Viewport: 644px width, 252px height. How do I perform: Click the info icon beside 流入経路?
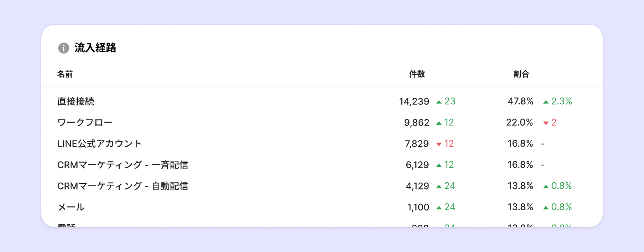click(x=64, y=48)
